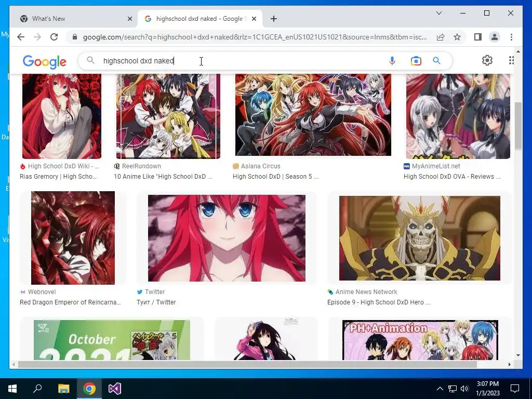Click the forward navigation arrow
The image size is (532, 399).
(37, 37)
